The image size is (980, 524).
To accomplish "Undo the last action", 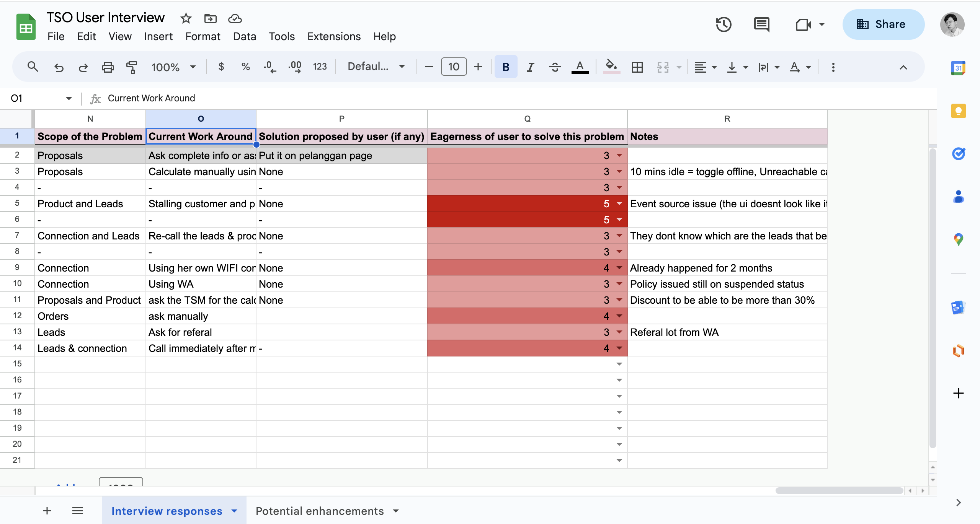I will [x=59, y=67].
